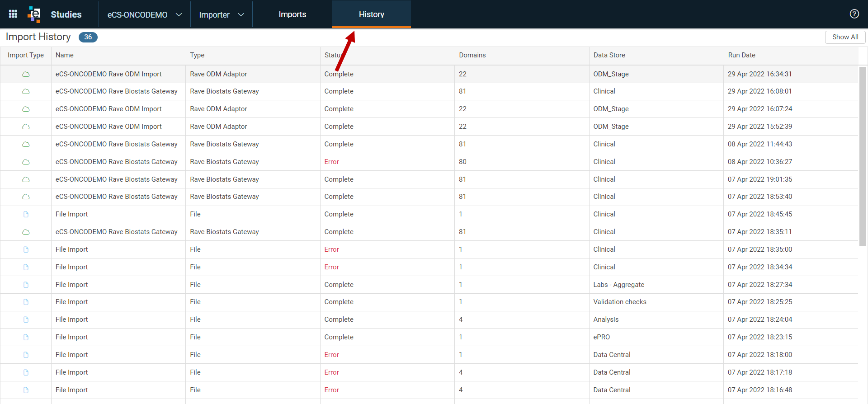Click the Error status at 18:35:00
868x404 pixels.
331,249
